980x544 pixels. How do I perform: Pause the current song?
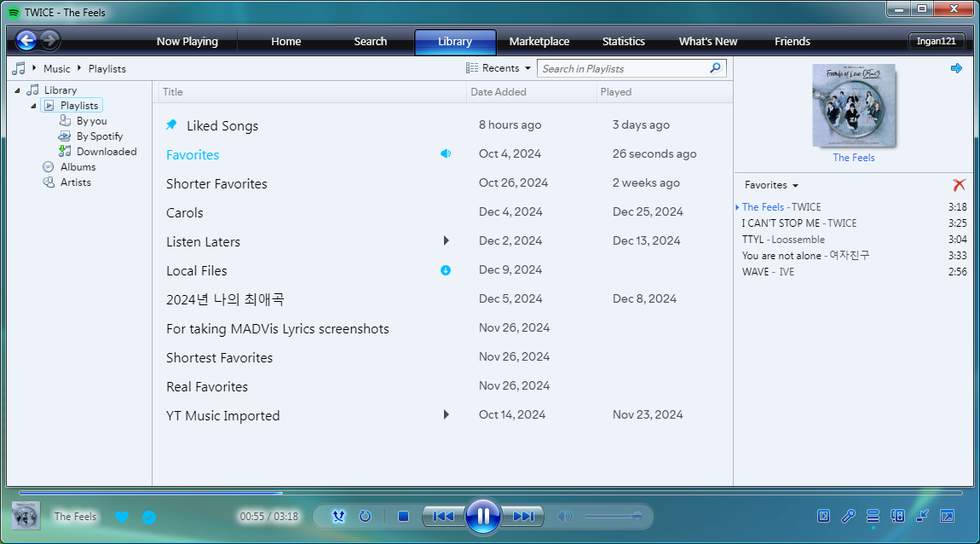(483, 517)
